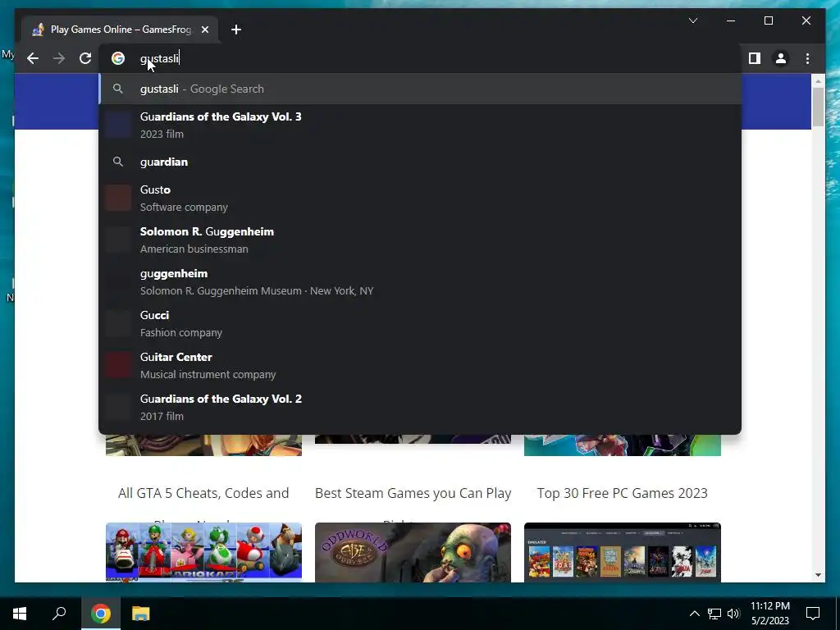Open the Mario Kart characters thumbnail
Viewport: 840px width, 630px height.
(203, 552)
